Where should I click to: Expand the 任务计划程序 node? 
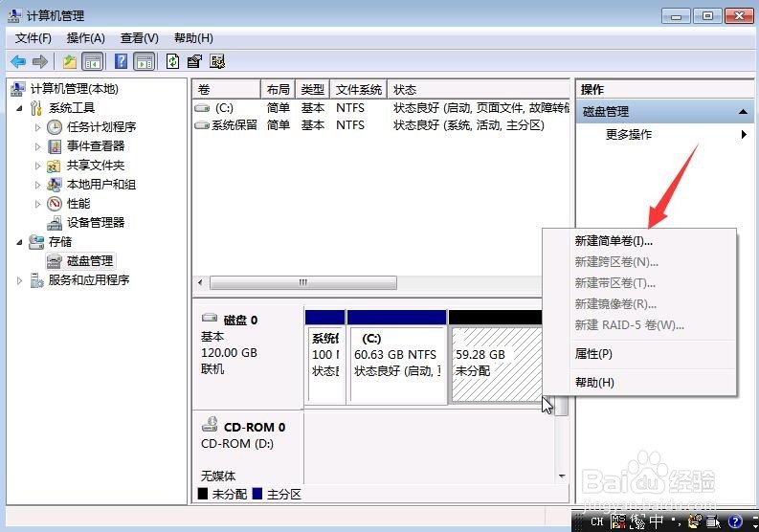(x=37, y=127)
